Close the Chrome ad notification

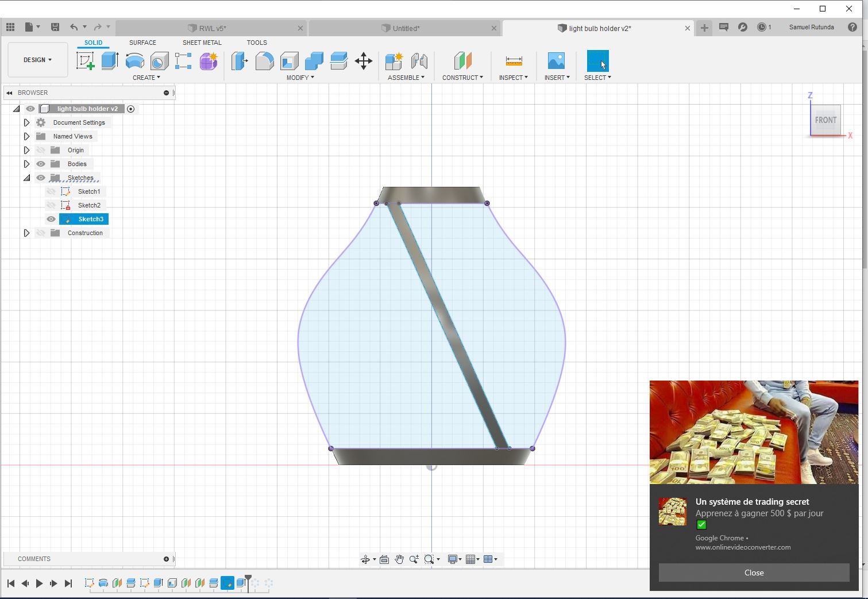point(754,573)
